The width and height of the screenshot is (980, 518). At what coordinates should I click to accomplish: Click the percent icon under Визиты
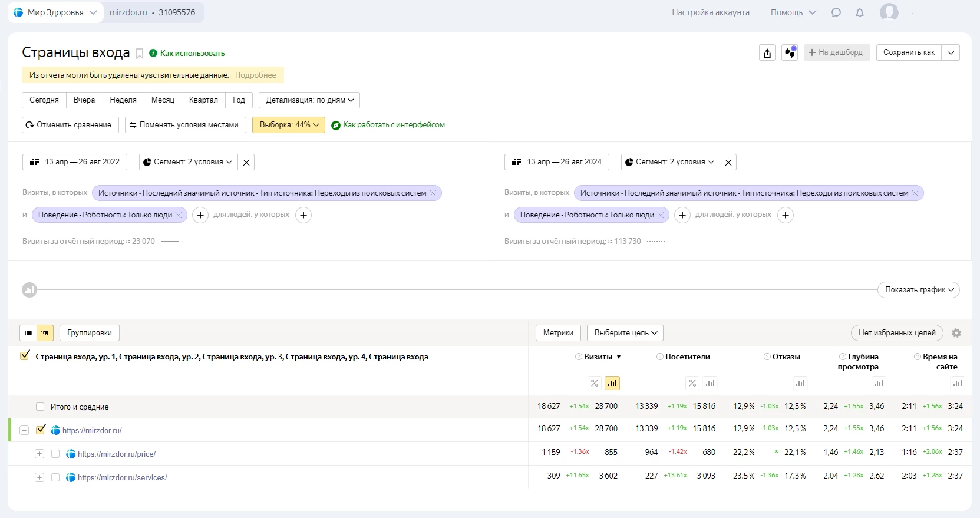[x=595, y=383]
